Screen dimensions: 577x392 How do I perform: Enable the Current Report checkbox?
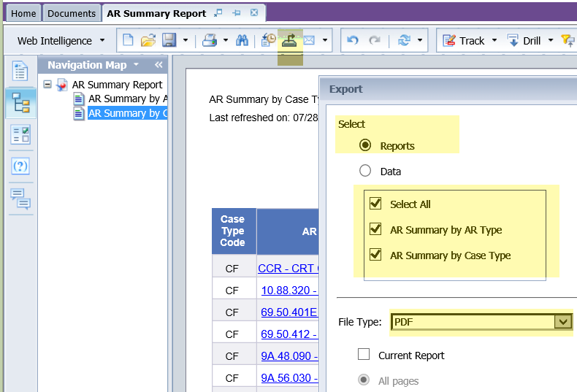point(364,355)
